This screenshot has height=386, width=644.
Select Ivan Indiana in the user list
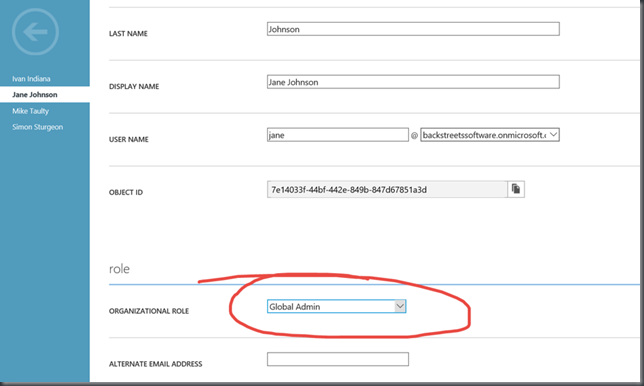coord(31,78)
